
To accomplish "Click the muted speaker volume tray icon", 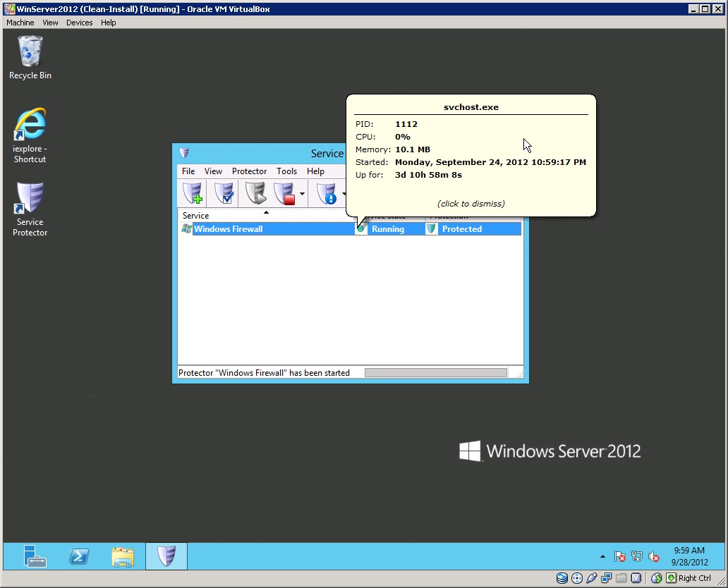I will (x=654, y=556).
